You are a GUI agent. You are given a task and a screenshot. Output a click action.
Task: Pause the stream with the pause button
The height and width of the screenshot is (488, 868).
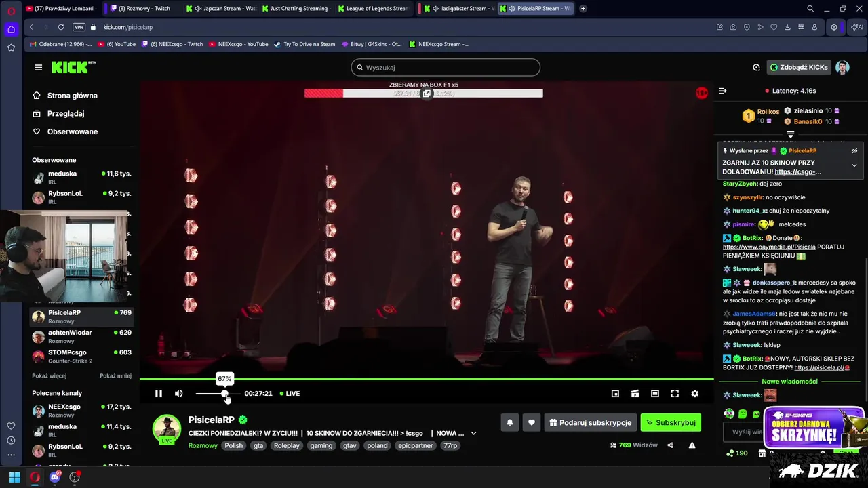point(158,394)
